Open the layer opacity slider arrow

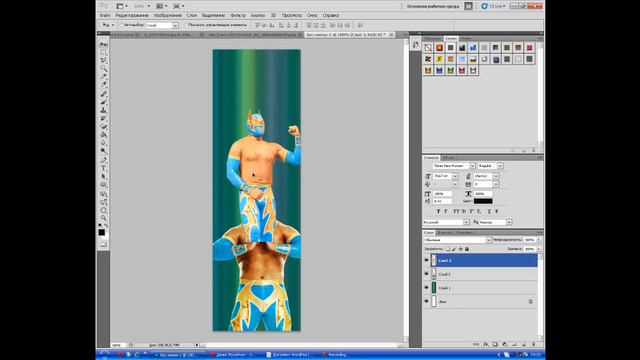pos(539,240)
